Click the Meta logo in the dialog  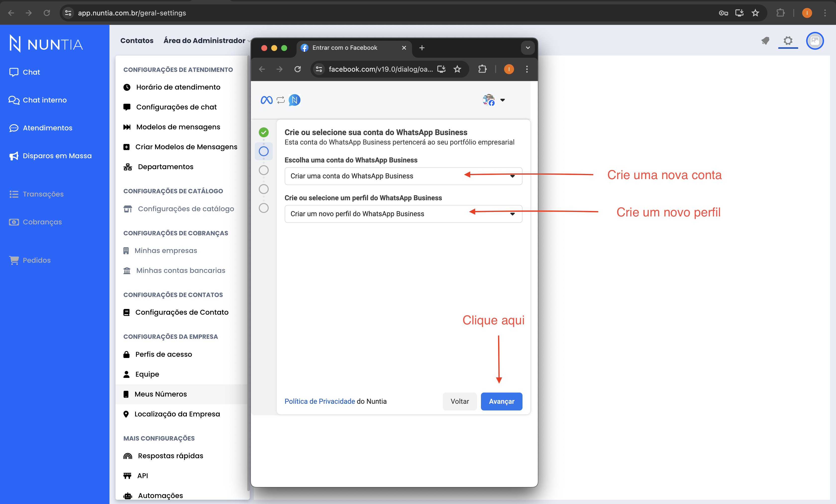click(x=267, y=100)
